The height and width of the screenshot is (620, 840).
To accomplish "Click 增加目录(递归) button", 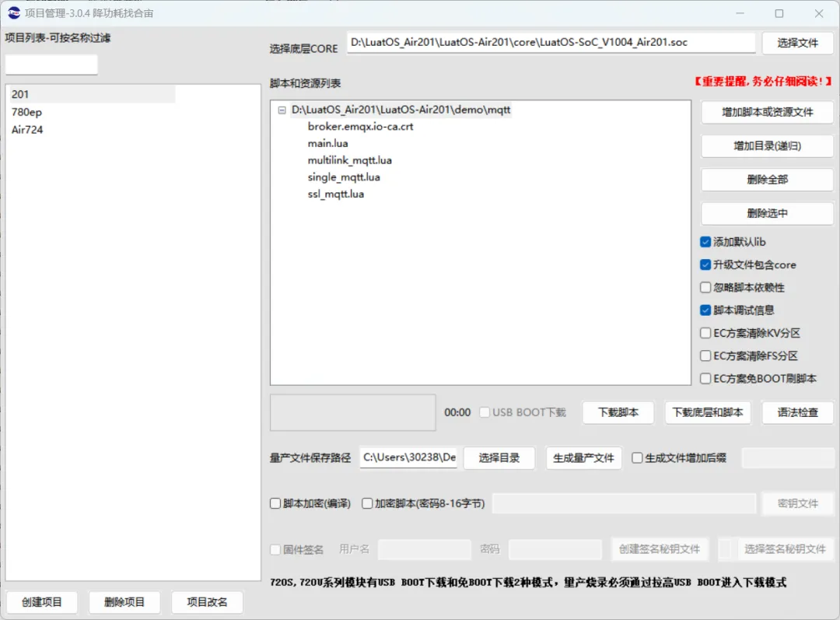I will coord(767,145).
